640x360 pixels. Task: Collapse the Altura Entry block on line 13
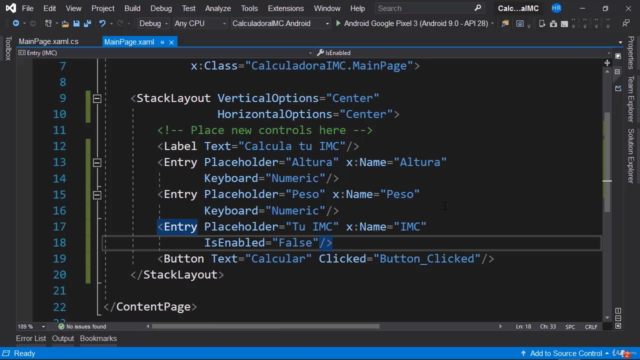point(97,162)
